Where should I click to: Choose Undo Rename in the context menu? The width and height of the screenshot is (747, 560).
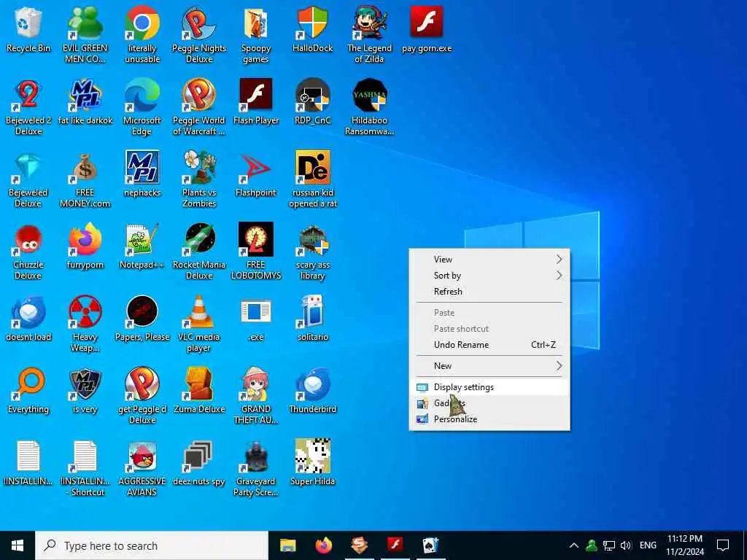pyautogui.click(x=489, y=345)
